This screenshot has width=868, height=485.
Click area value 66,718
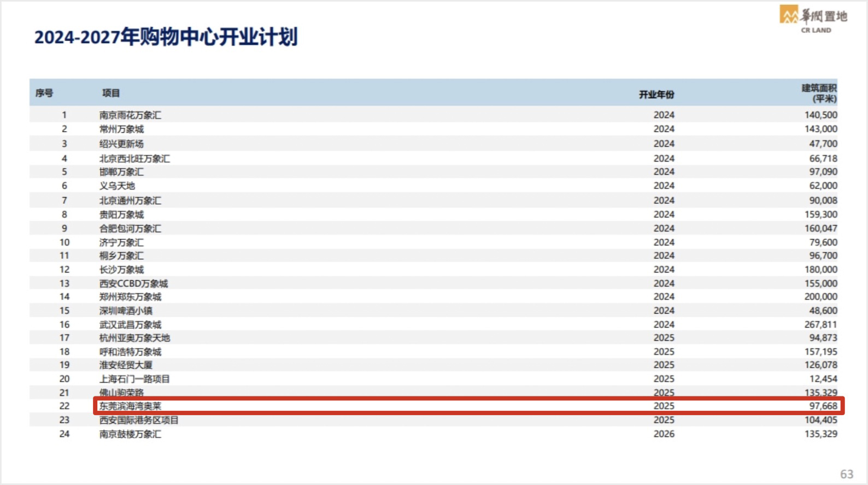click(823, 158)
